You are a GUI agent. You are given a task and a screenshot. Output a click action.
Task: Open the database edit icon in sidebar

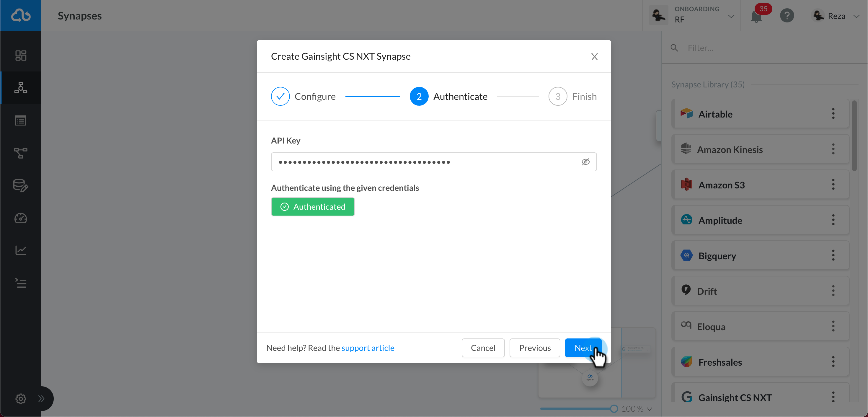pyautogui.click(x=21, y=185)
